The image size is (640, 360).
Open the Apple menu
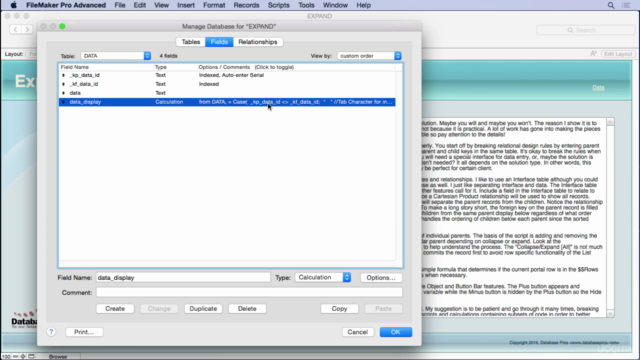pyautogui.click(x=13, y=5)
